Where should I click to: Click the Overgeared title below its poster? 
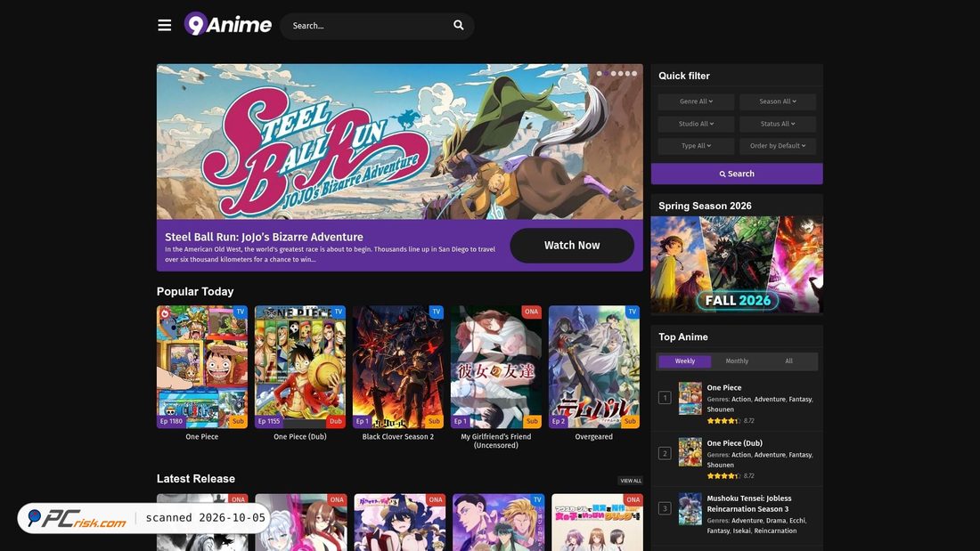click(593, 437)
